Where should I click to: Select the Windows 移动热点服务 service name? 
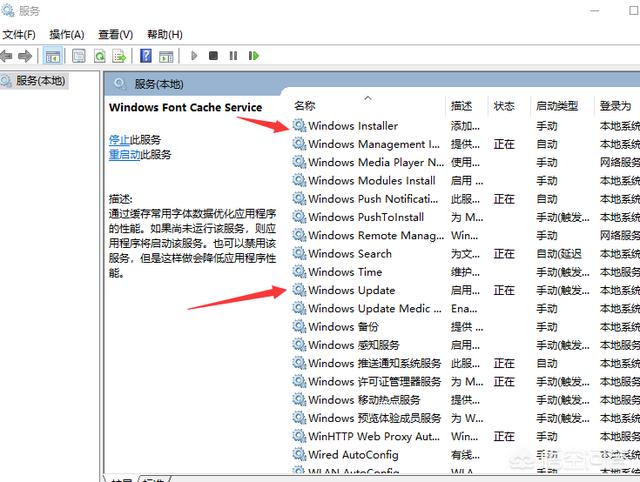(x=364, y=400)
